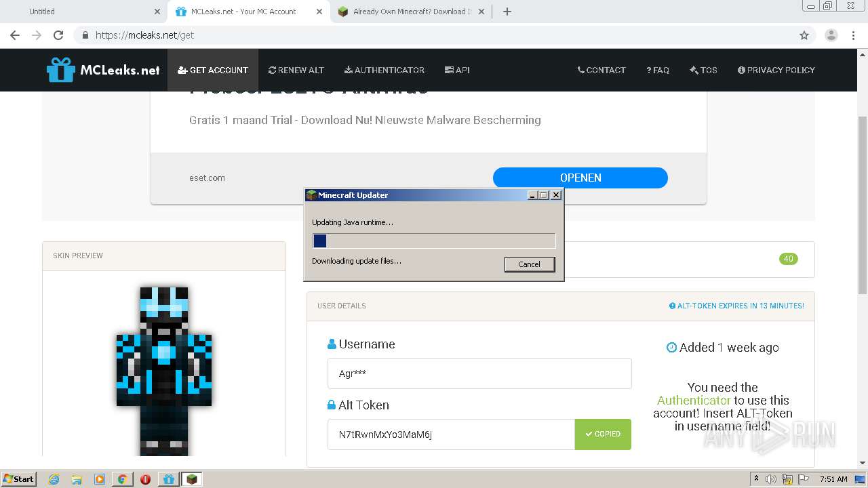
Task: Open the PRIVACY POLICY page
Action: [x=776, y=70]
